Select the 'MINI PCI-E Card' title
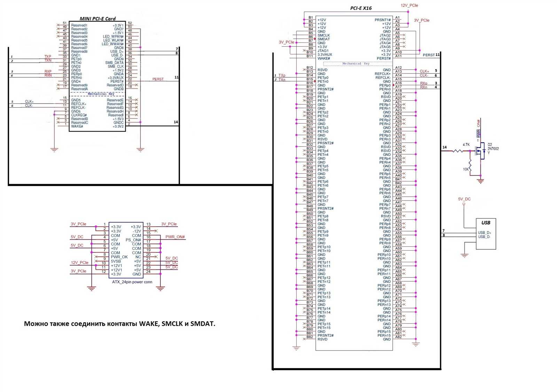The height and width of the screenshot is (392, 557). pyautogui.click(x=98, y=19)
